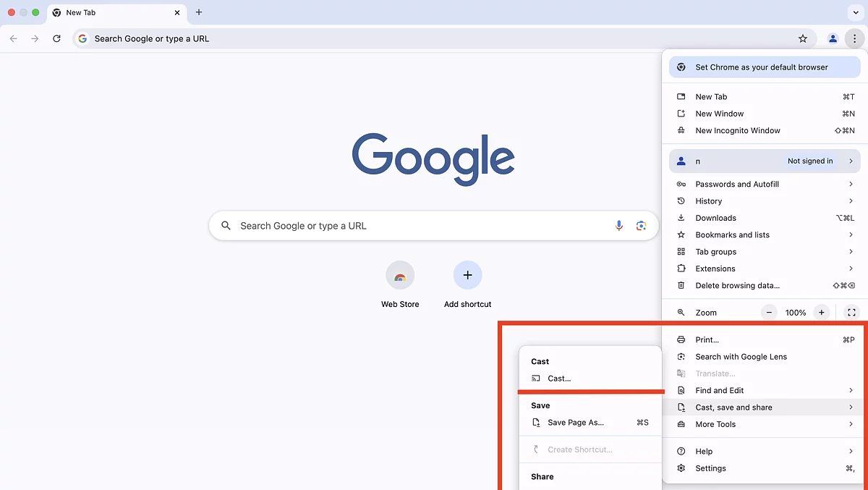Decrease zoom with the minus button

770,313
